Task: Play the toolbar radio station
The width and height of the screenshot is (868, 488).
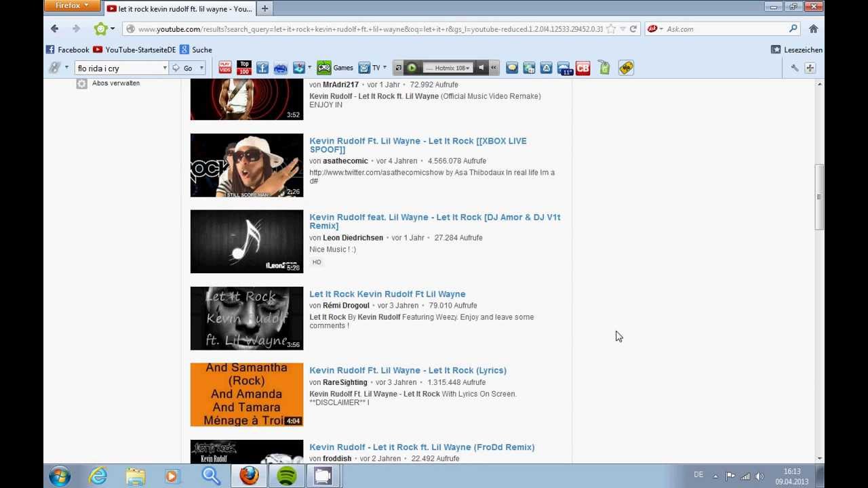Action: pyautogui.click(x=412, y=68)
